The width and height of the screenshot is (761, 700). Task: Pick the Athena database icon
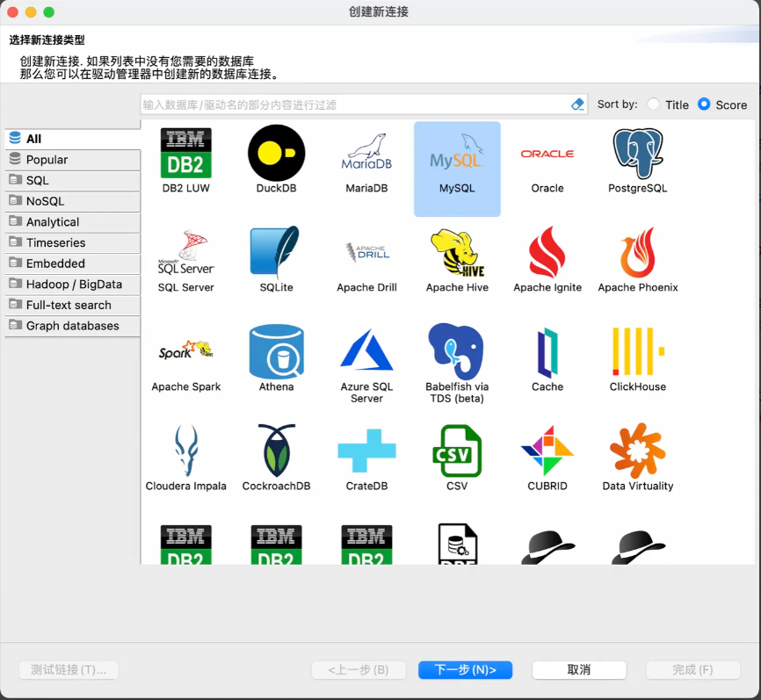[x=276, y=351]
